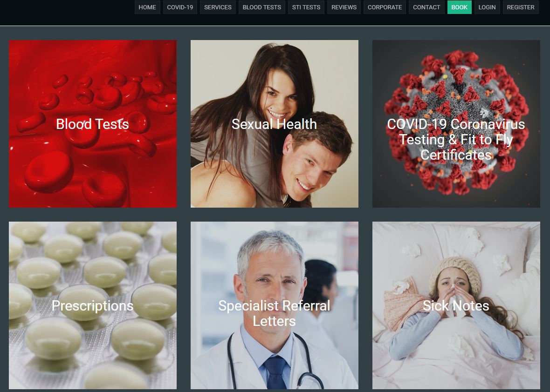Click the REGISTER button
The width and height of the screenshot is (550, 392).
(x=521, y=7)
